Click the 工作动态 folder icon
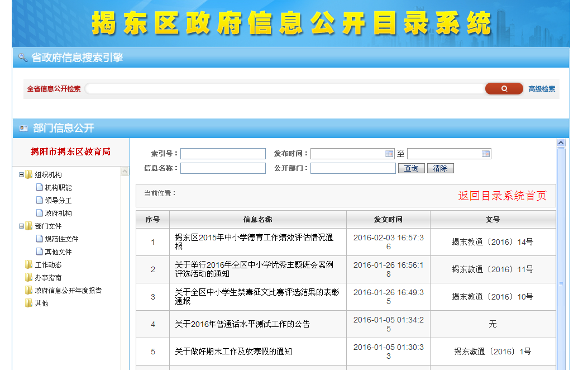 pos(29,264)
